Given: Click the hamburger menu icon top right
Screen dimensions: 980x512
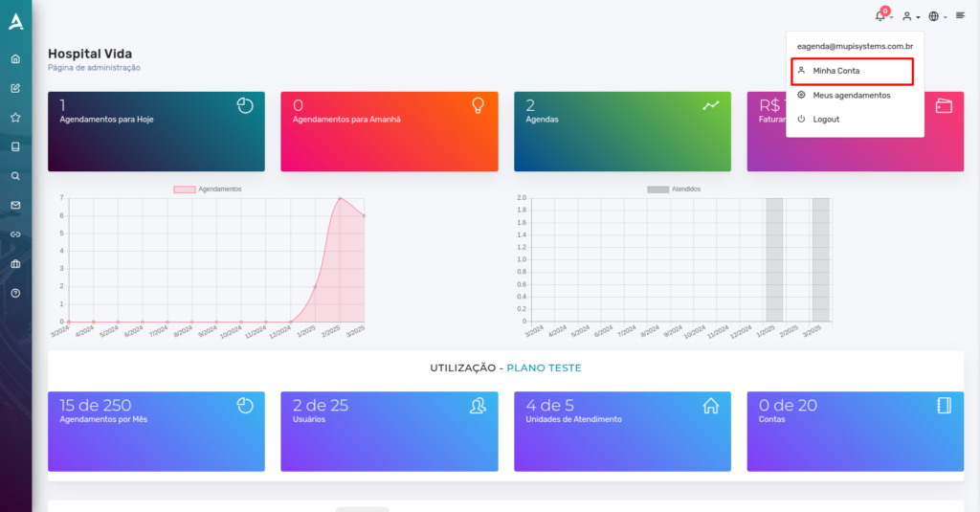Looking at the screenshot, I should coord(961,15).
